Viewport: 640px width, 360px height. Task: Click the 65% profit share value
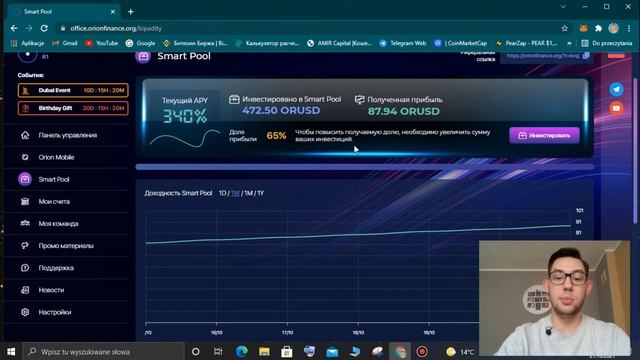(x=276, y=136)
